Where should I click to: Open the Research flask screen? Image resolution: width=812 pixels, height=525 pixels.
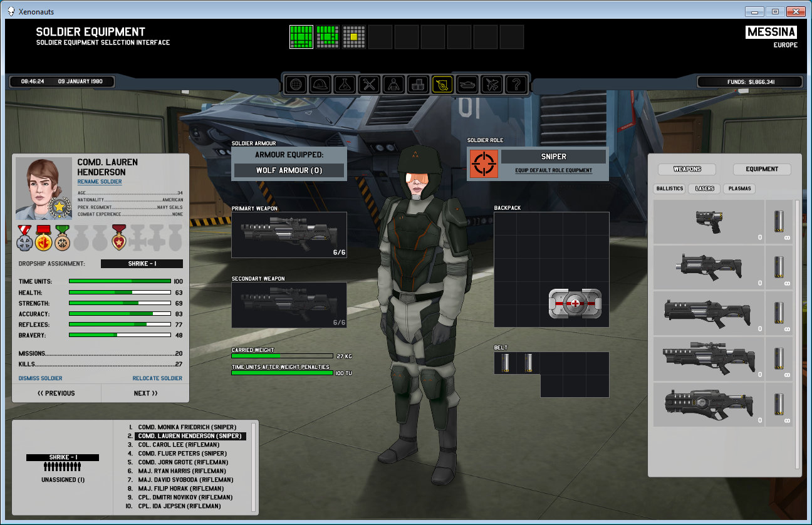[345, 84]
